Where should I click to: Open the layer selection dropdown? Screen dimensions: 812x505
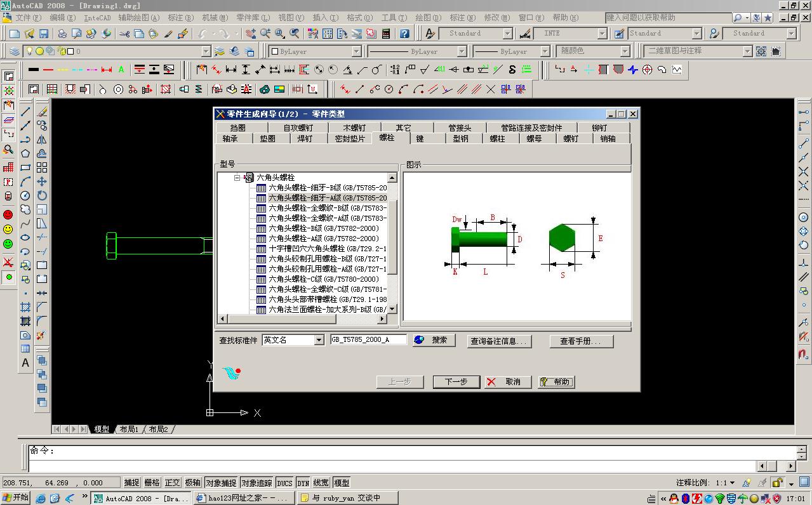[206, 51]
